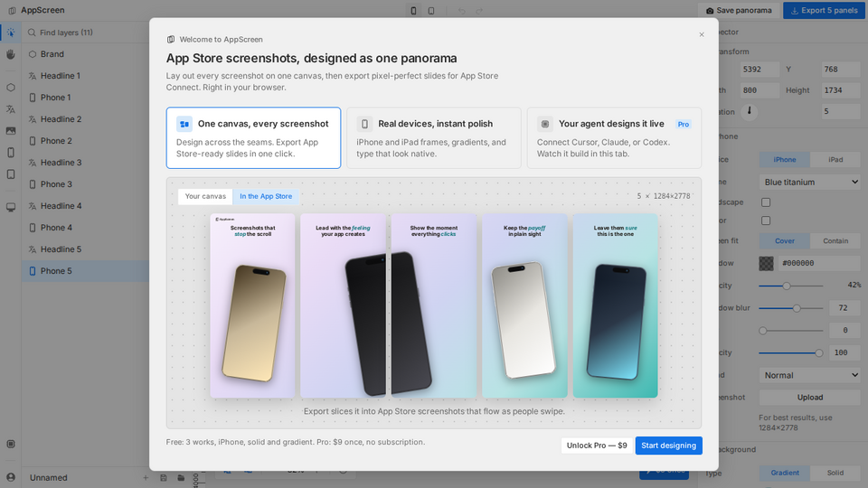Select iPhone device toggle in inspector
The height and width of the screenshot is (488, 868).
click(x=785, y=159)
